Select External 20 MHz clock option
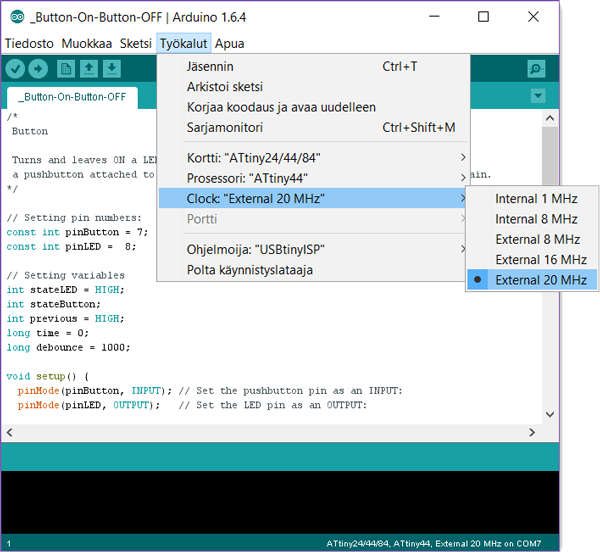The width and height of the screenshot is (600, 552). click(532, 280)
